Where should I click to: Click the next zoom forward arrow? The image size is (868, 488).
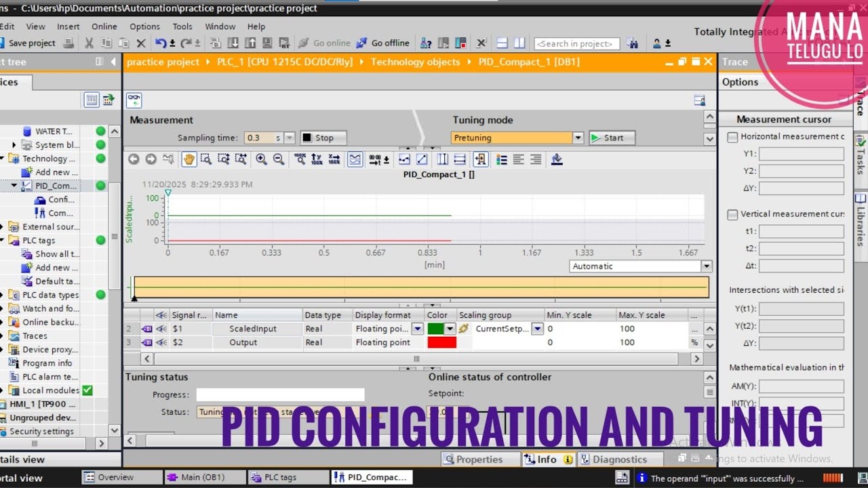click(x=151, y=159)
